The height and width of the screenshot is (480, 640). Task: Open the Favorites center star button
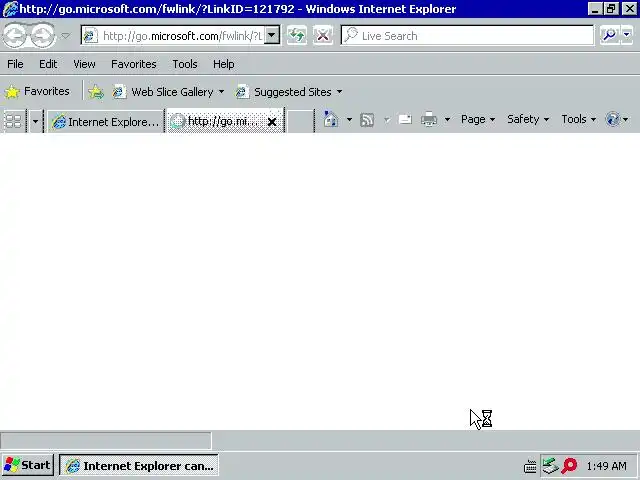click(37, 91)
